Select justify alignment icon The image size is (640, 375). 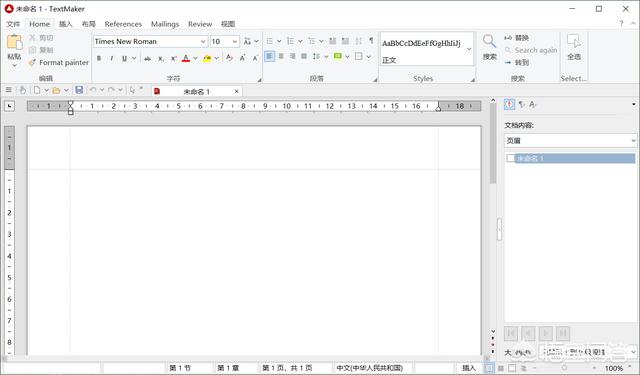(304, 56)
